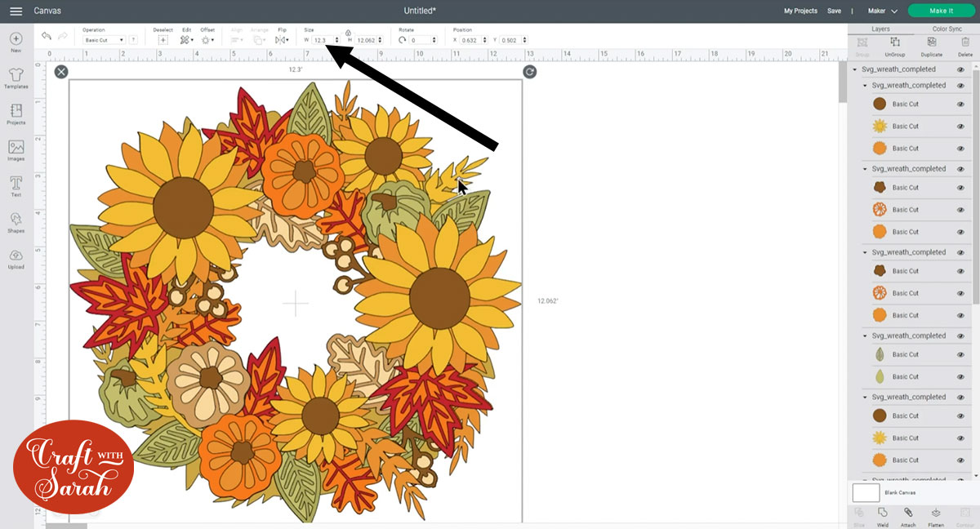
Task: Click the Blank Canvas color swatch
Action: click(866, 492)
